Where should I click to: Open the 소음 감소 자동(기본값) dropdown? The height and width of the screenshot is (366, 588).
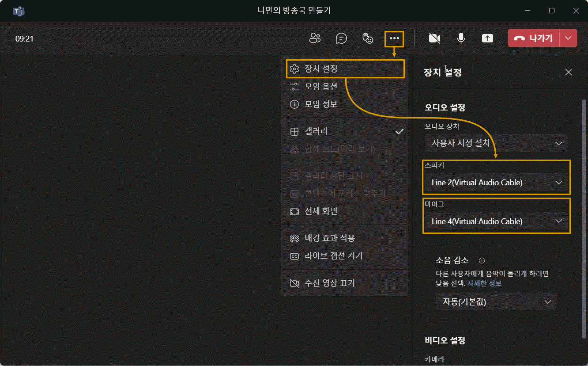coord(496,302)
